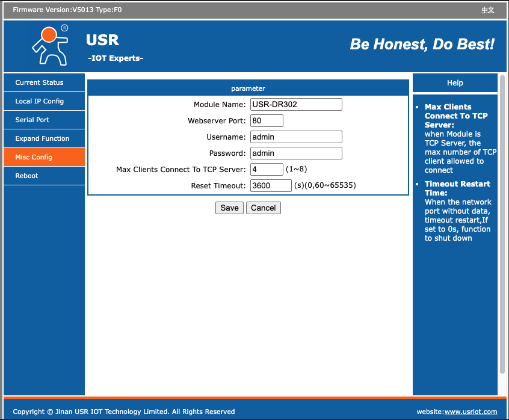
Task: Go to Serial Port settings
Action: pyautogui.click(x=44, y=120)
